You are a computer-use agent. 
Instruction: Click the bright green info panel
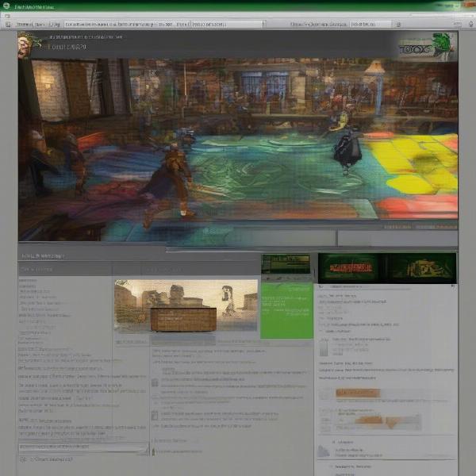[287, 310]
